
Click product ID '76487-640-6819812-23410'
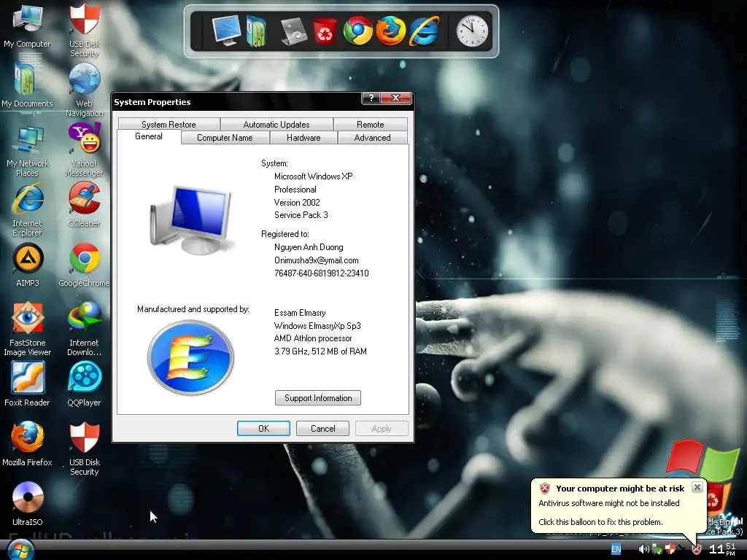point(322,273)
